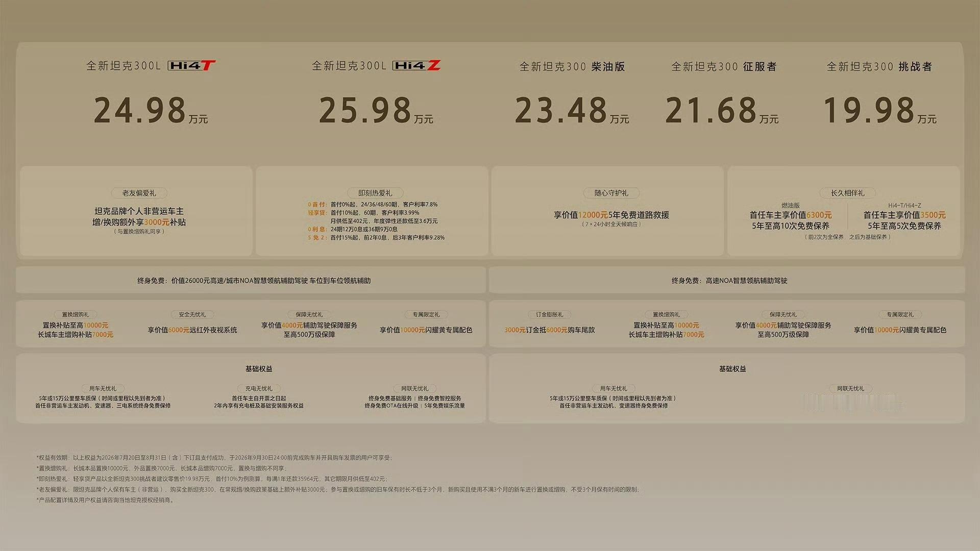
Task: Click the 三电系统终身免费保修 line
Action: click(103, 406)
